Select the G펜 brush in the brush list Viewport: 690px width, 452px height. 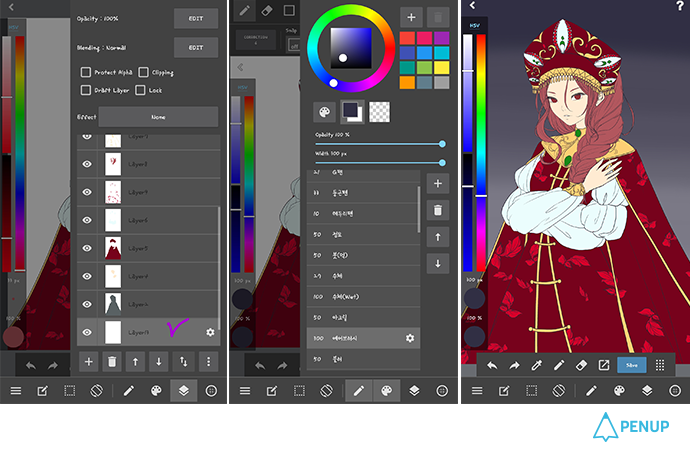tap(363, 173)
